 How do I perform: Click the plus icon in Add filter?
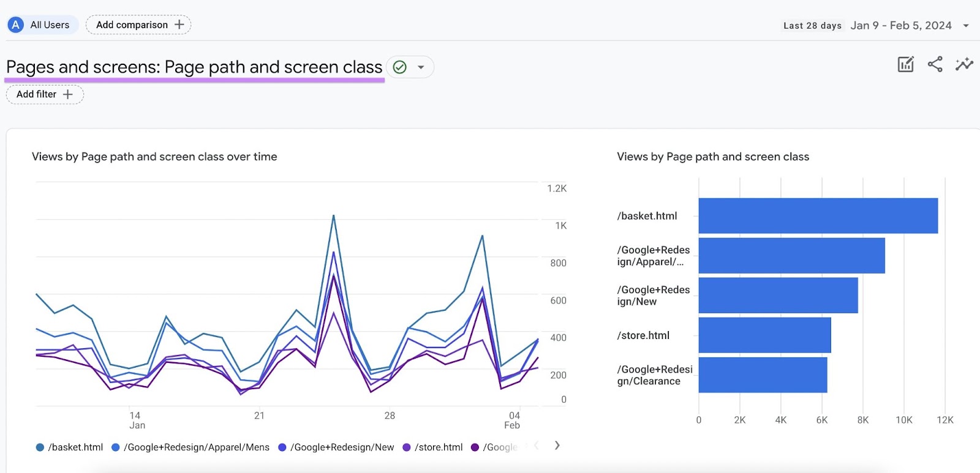[x=68, y=94]
